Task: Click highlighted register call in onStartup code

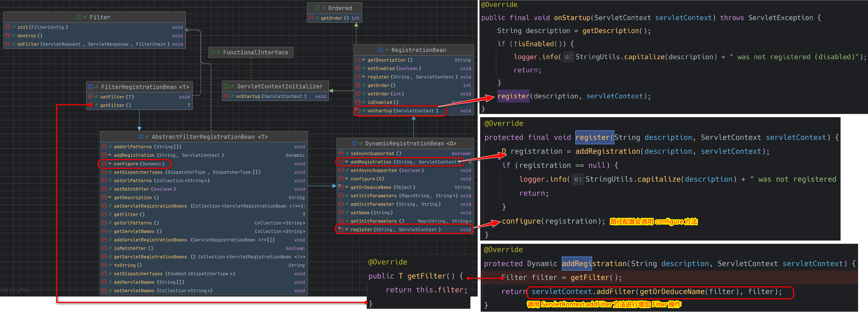Action: pos(513,96)
